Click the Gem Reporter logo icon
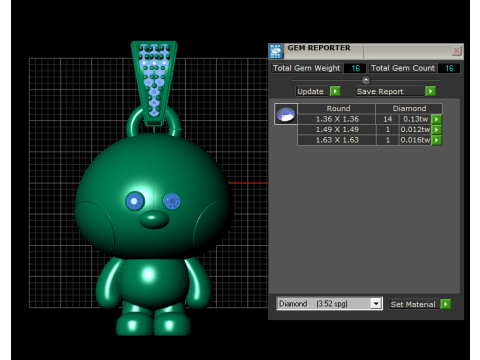Screen dimensions: 480x360 (x=276, y=51)
